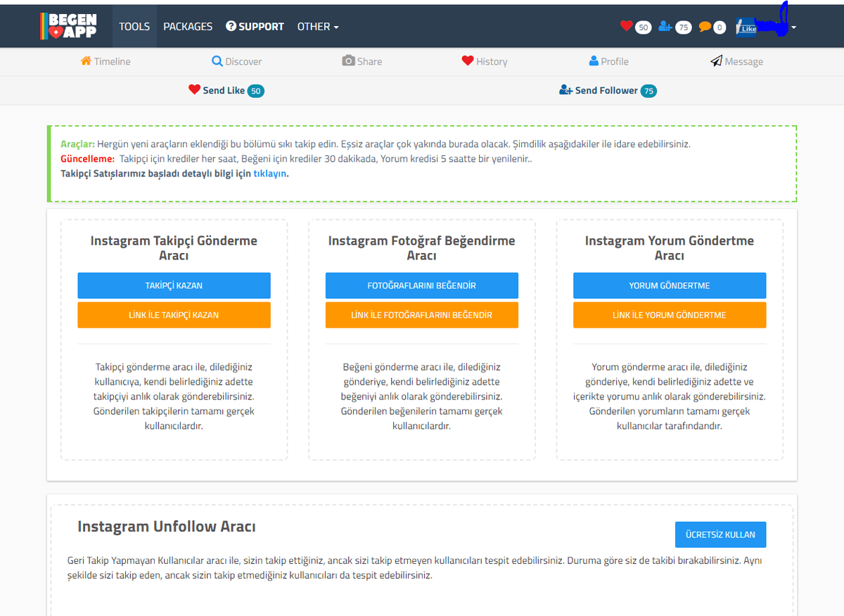Click LİNK İLE TAKİPÇİ KAZAN orange button

pyautogui.click(x=174, y=315)
